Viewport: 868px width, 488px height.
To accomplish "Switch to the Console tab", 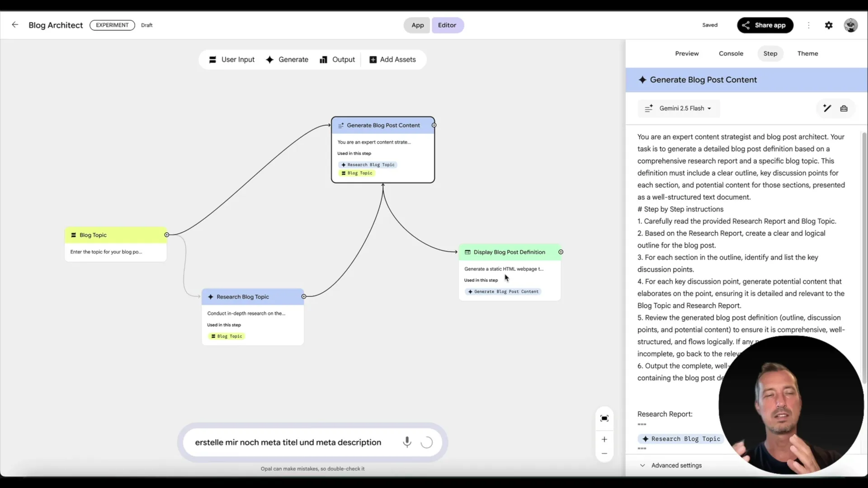I will pos(731,53).
